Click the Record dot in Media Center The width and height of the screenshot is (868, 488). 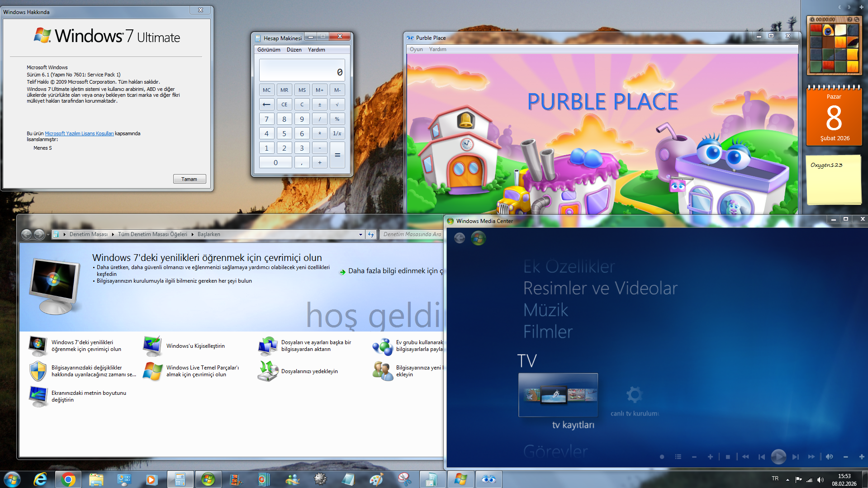pyautogui.click(x=662, y=457)
